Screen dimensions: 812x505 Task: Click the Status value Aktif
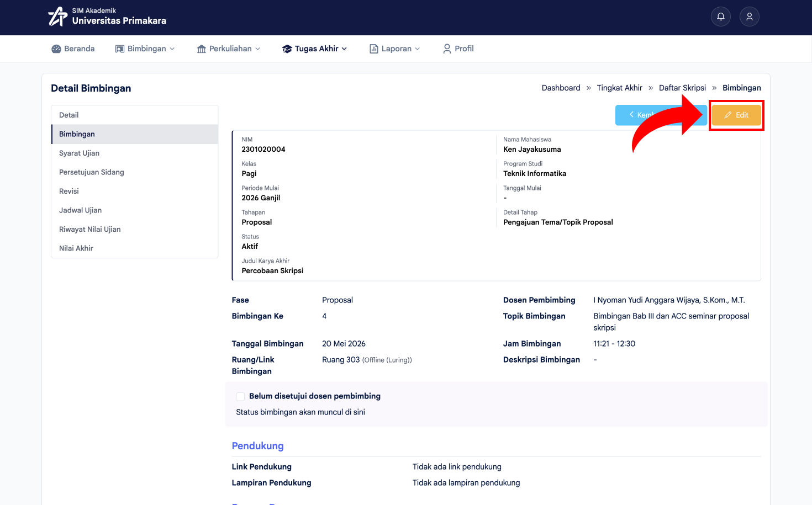click(250, 246)
